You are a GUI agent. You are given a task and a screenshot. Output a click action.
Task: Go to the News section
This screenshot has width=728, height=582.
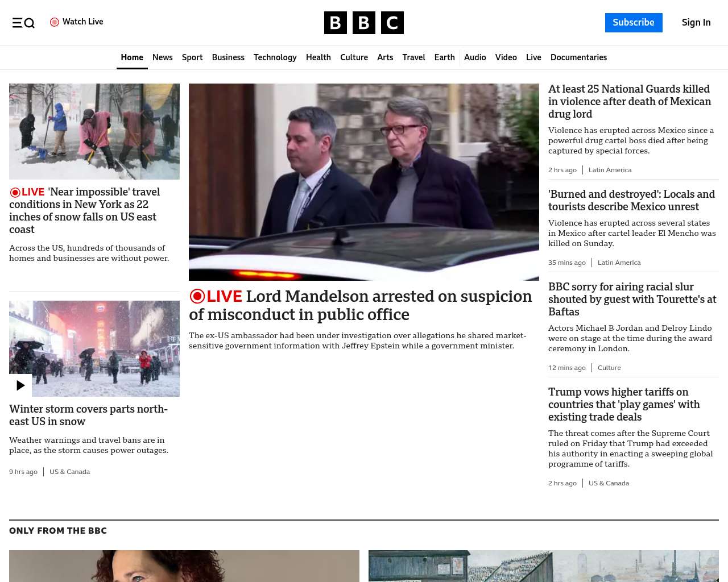point(163,57)
